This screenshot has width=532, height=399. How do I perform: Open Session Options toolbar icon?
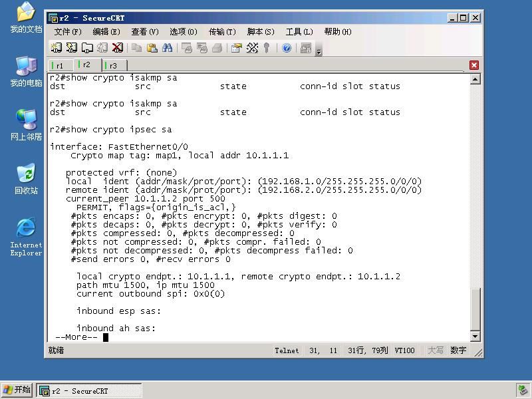[237, 48]
